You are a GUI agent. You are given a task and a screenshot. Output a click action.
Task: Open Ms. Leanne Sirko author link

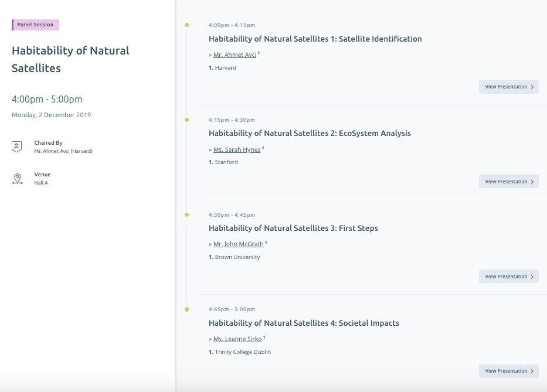237,339
